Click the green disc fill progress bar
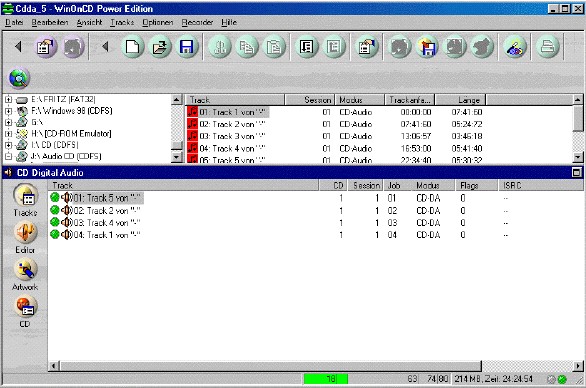586x388 pixels. 326,379
